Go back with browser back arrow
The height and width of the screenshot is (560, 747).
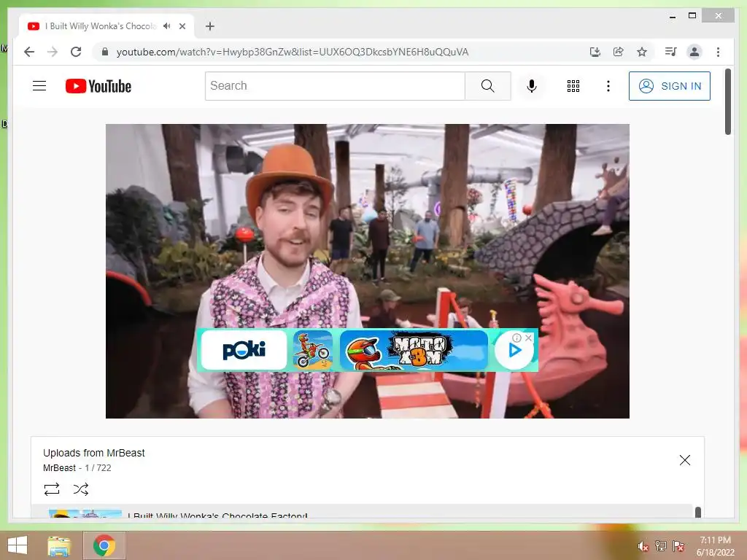(29, 52)
